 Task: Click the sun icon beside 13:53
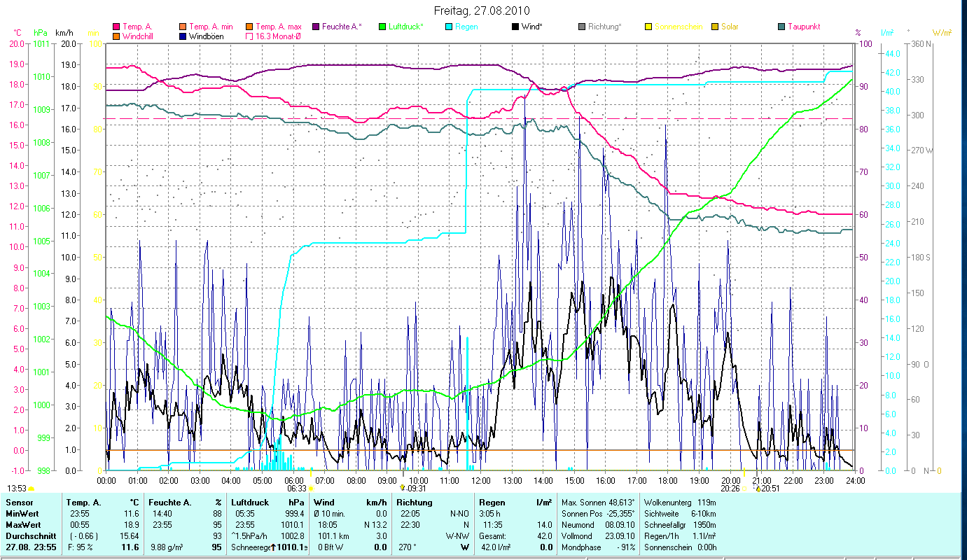[x=31, y=489]
